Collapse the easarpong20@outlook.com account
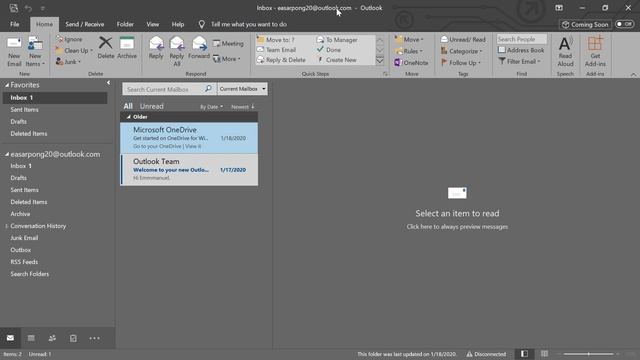The image size is (640, 360). (7, 154)
